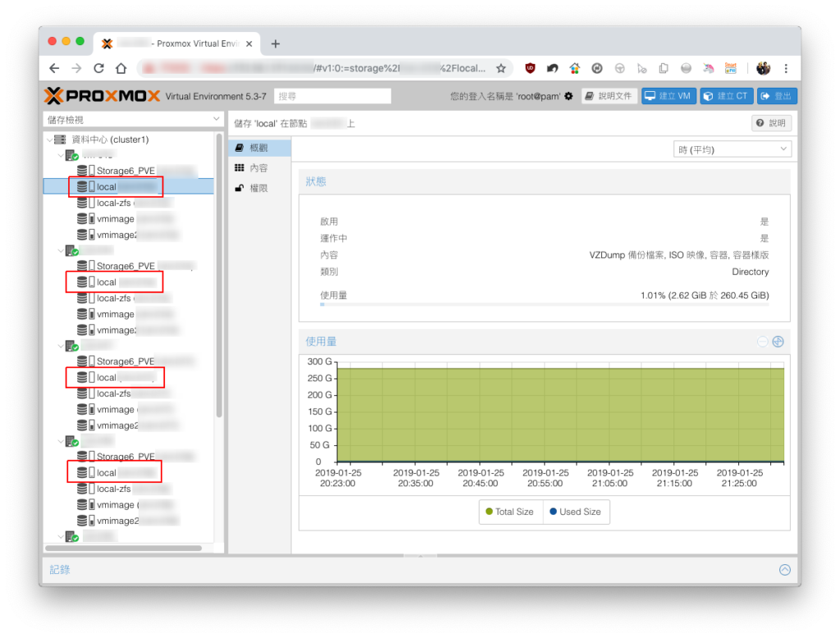The image size is (840, 638).
Task: Click the Proxmox logo
Action: click(x=102, y=96)
